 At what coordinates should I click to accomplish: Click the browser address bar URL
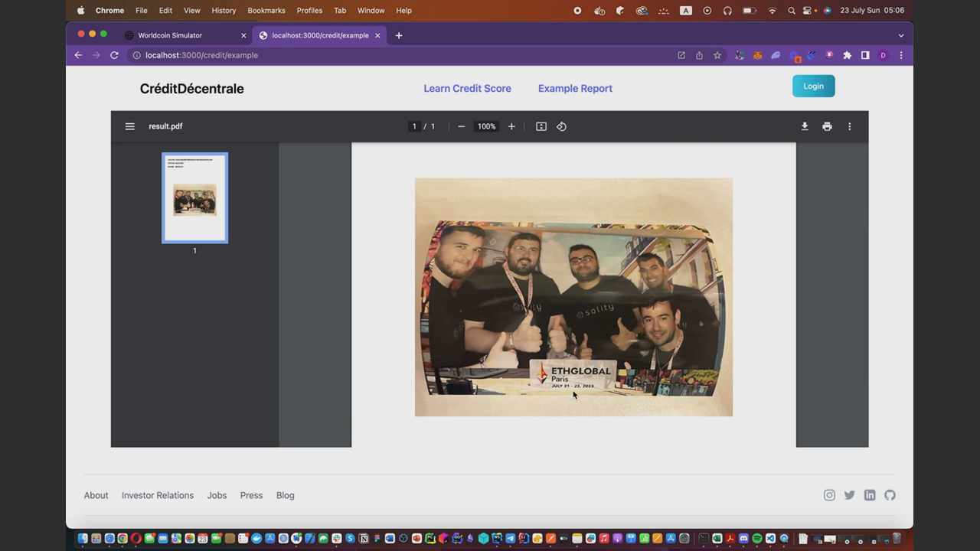[x=201, y=55]
